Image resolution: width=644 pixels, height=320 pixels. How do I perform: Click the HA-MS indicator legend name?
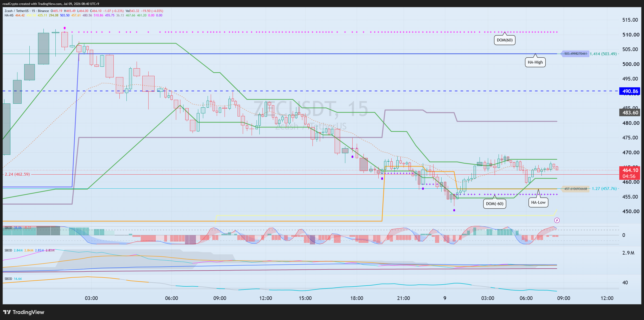[9, 15]
